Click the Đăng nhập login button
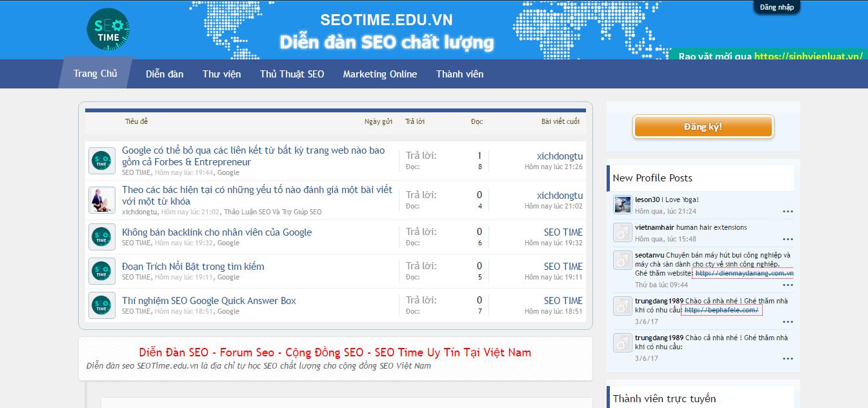 point(776,7)
